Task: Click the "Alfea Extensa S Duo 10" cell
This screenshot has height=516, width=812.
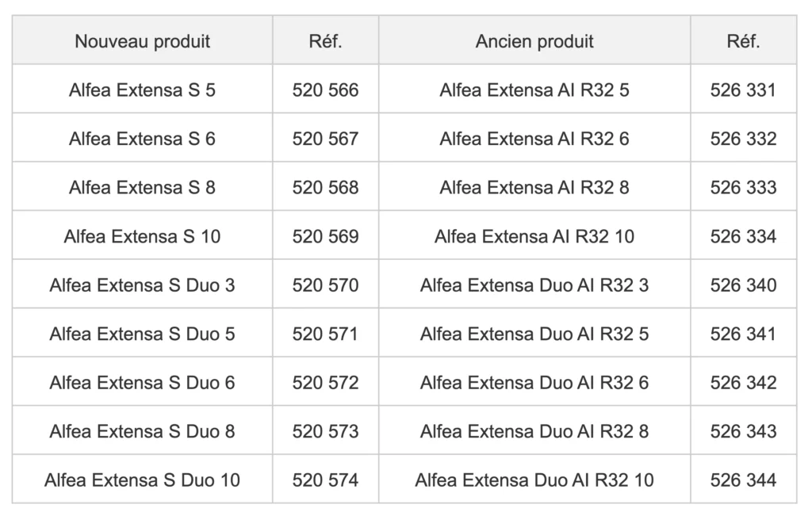Action: 143,480
